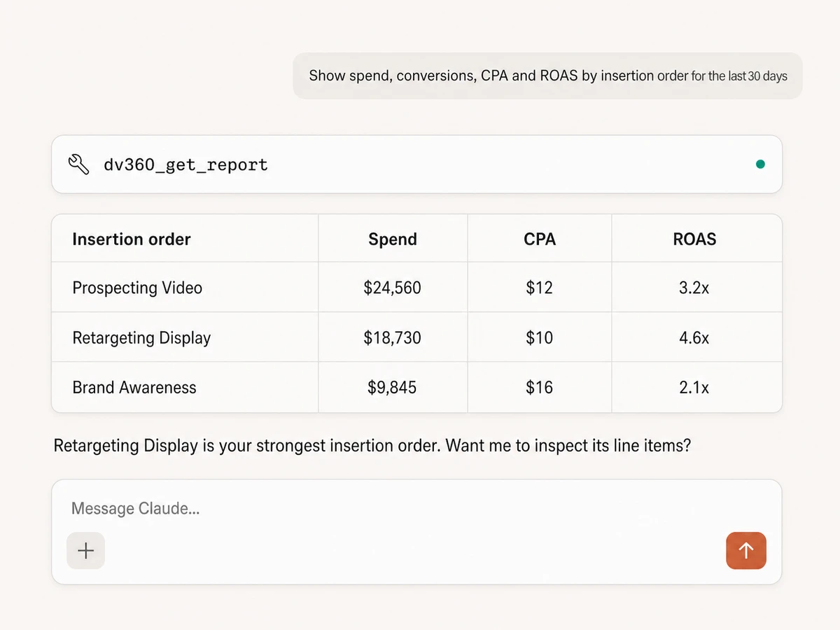This screenshot has width=840, height=630.
Task: Click the plus attachment button
Action: click(85, 550)
